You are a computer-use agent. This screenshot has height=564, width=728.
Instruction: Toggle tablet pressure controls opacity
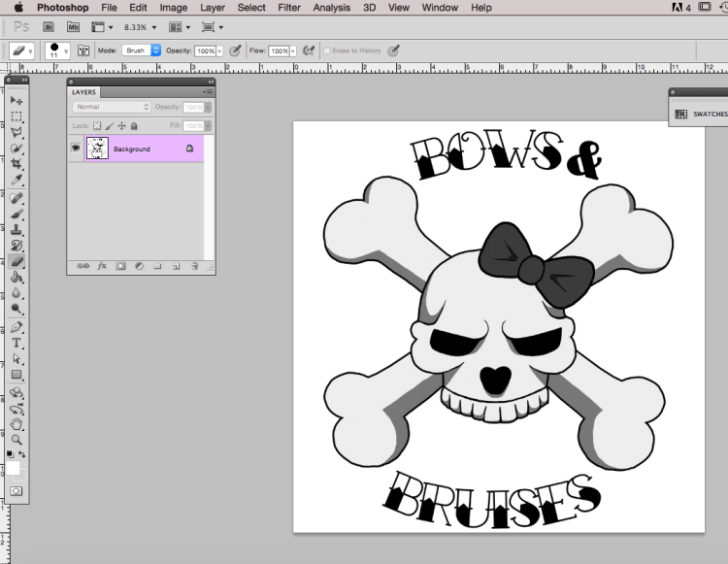[236, 50]
